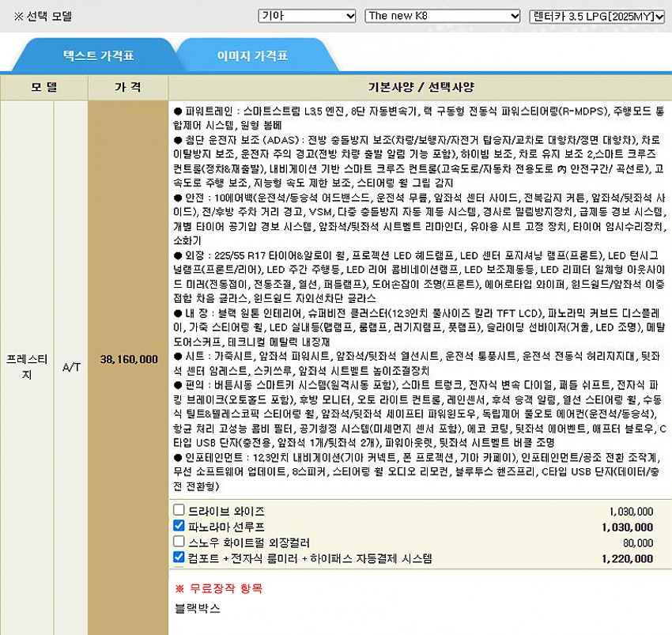Click the 38,160,000 base price cell
The width and height of the screenshot is (672, 635).
click(x=128, y=359)
